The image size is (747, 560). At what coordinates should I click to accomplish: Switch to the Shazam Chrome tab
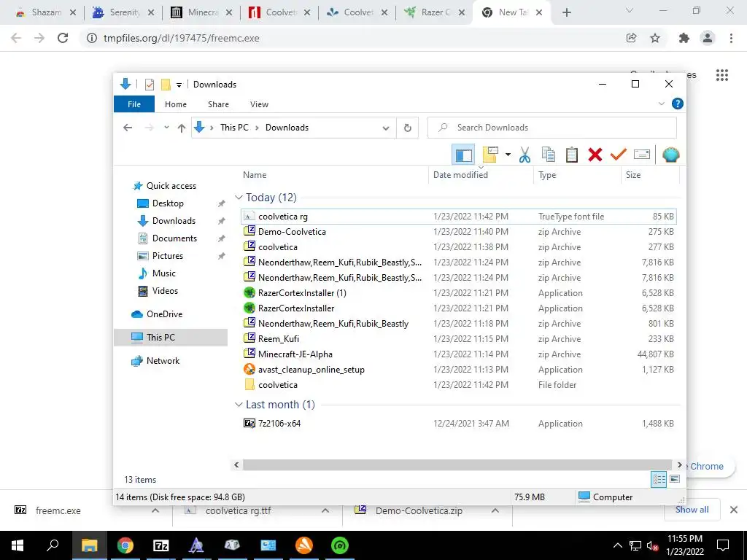pyautogui.click(x=45, y=12)
